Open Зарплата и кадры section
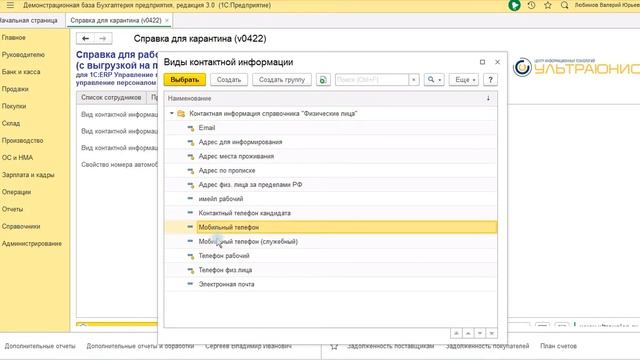Screen dimensions: 640x360 point(28,175)
